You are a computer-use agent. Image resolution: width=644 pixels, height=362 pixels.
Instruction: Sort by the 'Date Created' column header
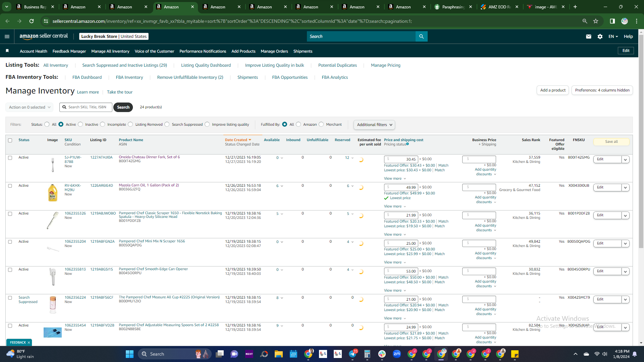pyautogui.click(x=238, y=140)
